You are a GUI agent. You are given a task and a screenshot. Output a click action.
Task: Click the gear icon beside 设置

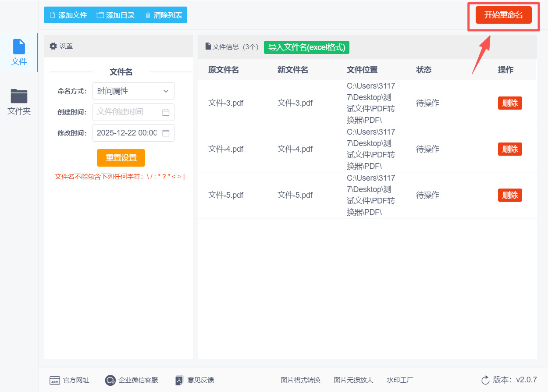(x=53, y=46)
